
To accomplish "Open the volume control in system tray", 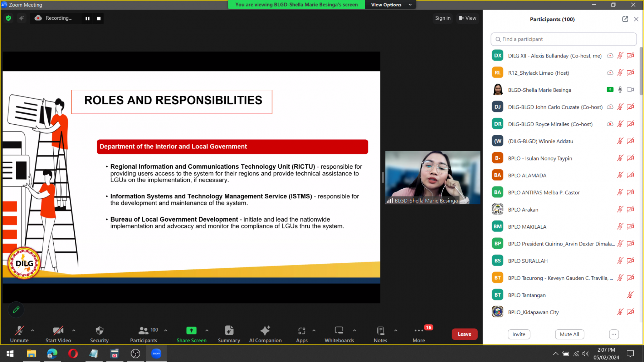I will click(585, 354).
